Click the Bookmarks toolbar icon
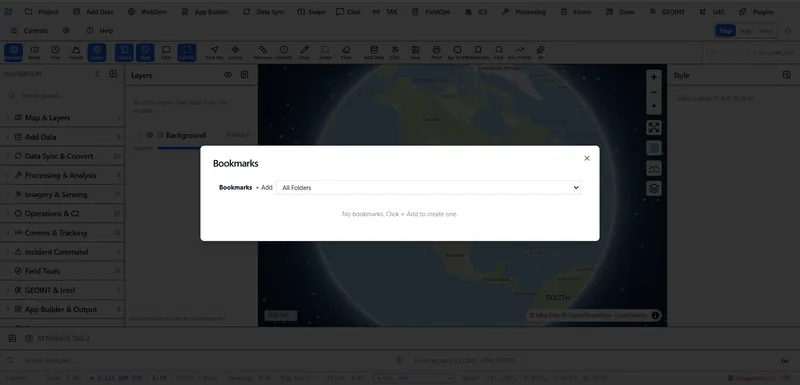800x385 pixels. point(478,53)
